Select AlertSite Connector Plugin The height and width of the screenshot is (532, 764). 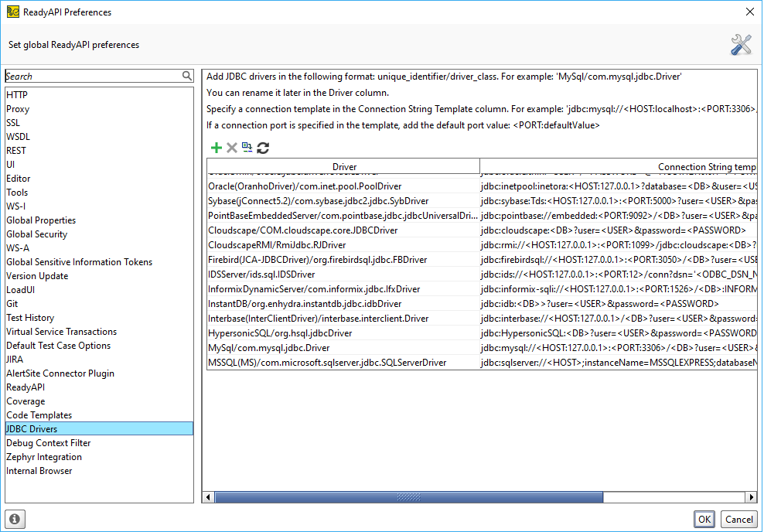click(x=100, y=373)
